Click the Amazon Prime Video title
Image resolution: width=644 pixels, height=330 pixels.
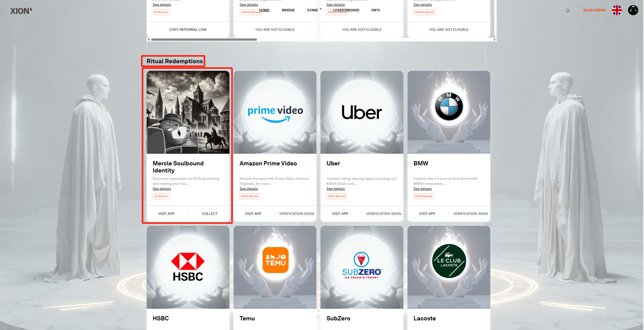click(268, 163)
